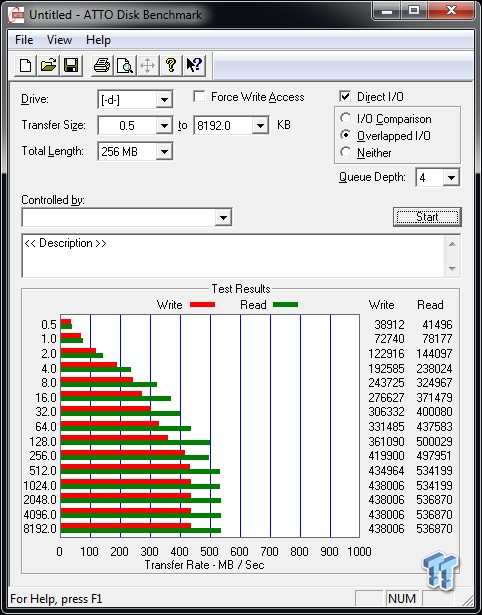Click the NUM status bar indicator
The width and height of the screenshot is (482, 615).
tap(402, 599)
